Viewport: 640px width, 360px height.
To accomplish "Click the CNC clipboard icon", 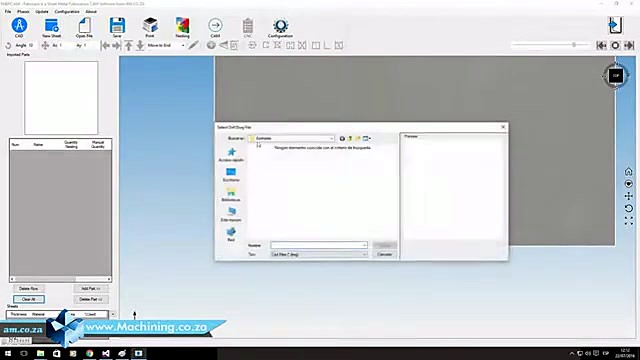I will (x=248, y=26).
